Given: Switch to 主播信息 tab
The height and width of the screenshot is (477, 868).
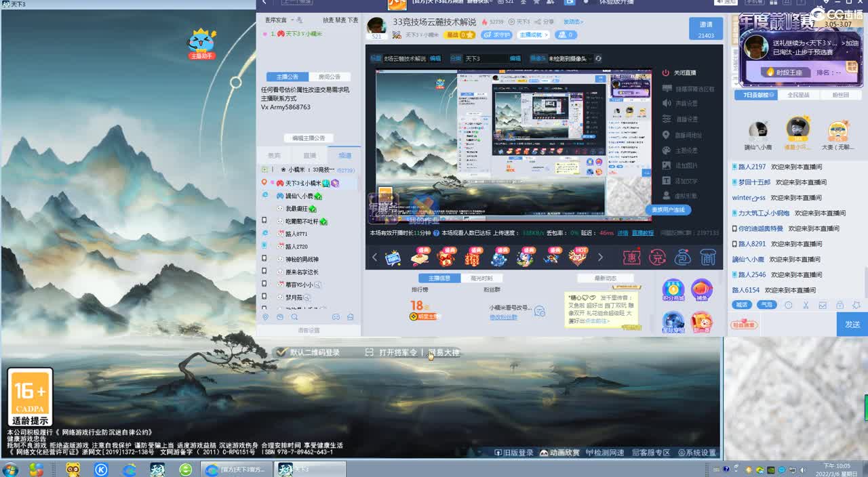Looking at the screenshot, I should pyautogui.click(x=439, y=278).
